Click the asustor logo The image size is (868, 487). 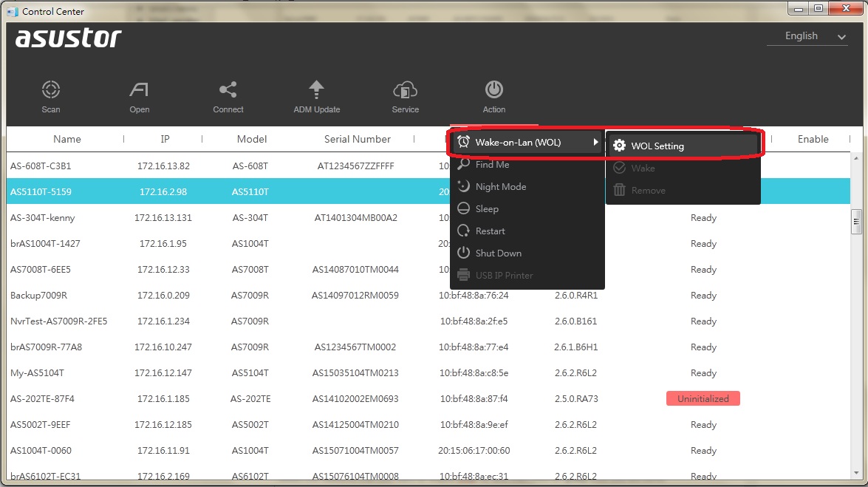click(x=69, y=38)
